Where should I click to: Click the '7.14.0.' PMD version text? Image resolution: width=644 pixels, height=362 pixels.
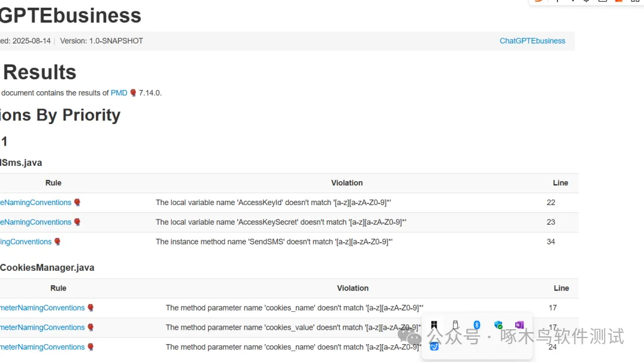(150, 93)
